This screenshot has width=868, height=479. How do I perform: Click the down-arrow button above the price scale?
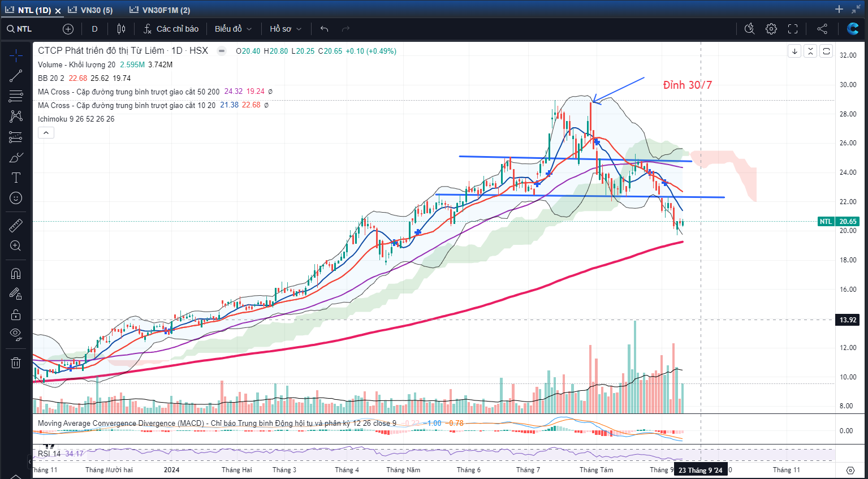point(794,51)
